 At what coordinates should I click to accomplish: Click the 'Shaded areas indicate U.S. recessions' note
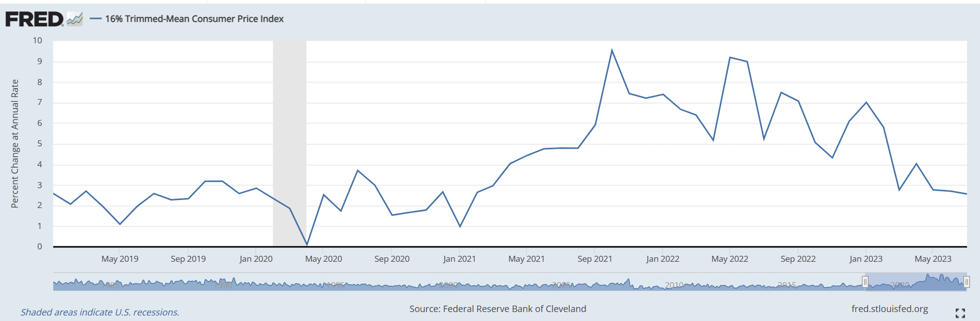click(x=100, y=313)
